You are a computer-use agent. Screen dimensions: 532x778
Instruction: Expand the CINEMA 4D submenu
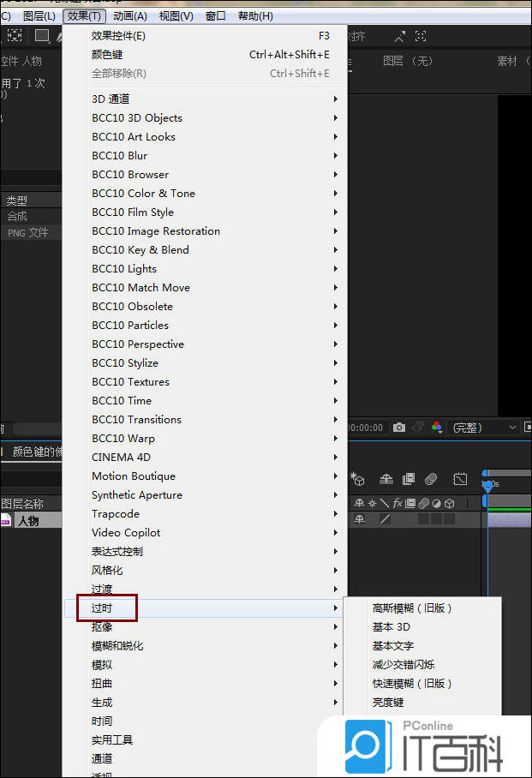(206, 457)
